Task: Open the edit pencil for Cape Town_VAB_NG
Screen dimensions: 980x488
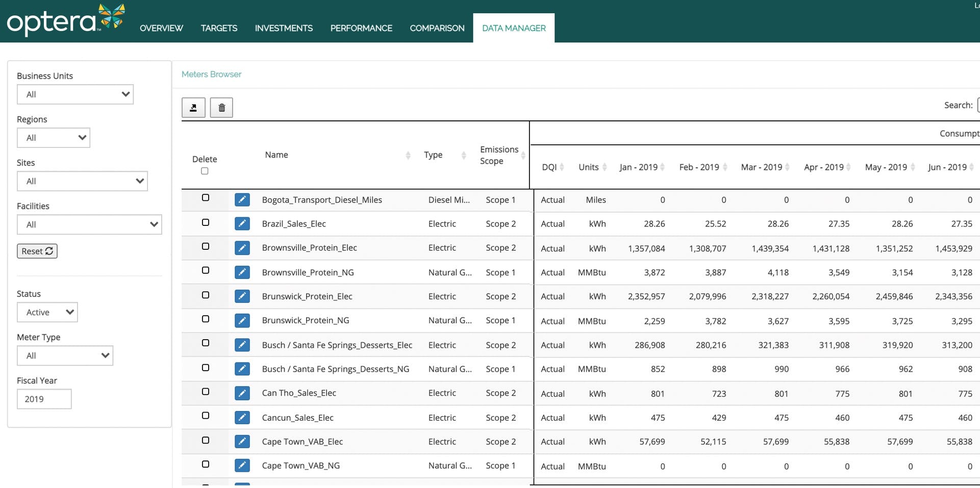Action: [242, 465]
